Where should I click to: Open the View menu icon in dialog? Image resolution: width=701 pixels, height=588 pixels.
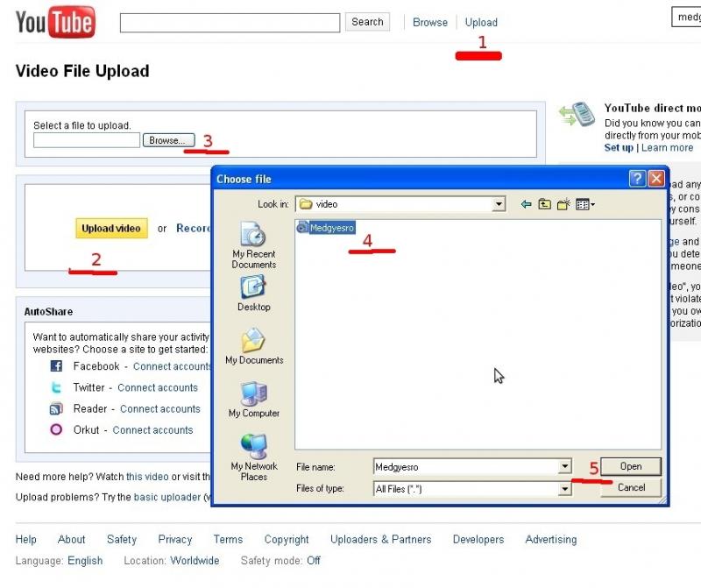(x=584, y=204)
